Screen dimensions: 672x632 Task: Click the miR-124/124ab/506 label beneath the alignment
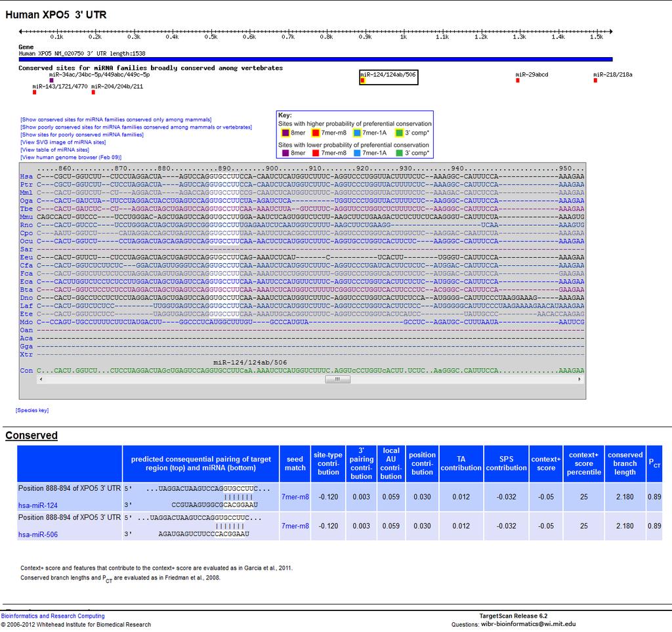tap(250, 362)
